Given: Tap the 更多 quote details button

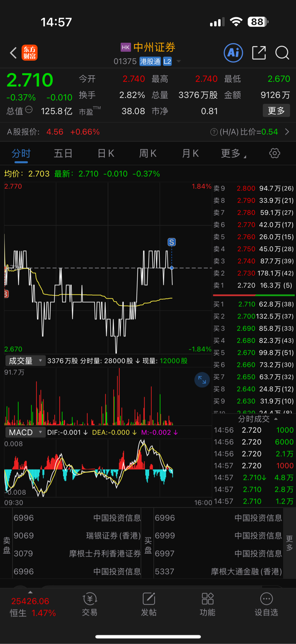Looking at the screenshot, I should click(276, 111).
